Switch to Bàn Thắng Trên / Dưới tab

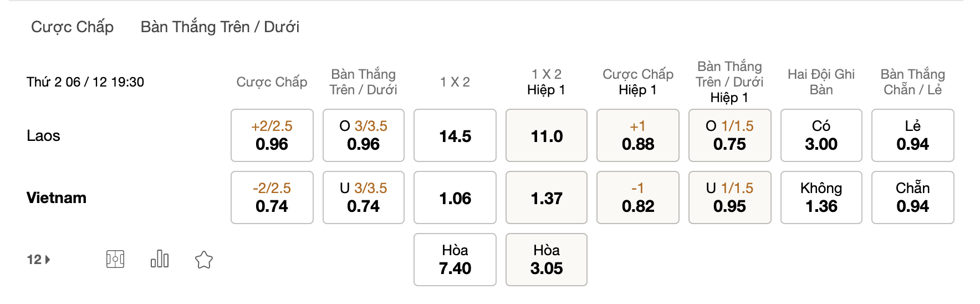[x=220, y=27]
